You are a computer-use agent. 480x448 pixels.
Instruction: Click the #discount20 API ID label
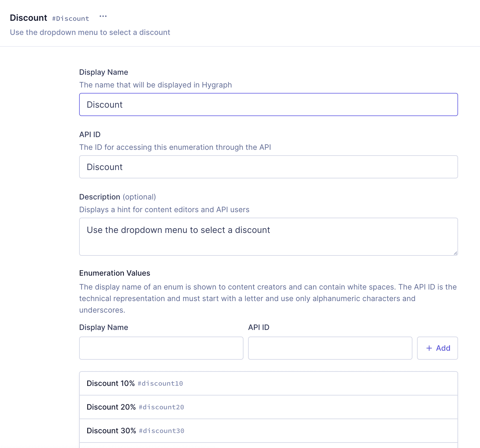coord(161,408)
